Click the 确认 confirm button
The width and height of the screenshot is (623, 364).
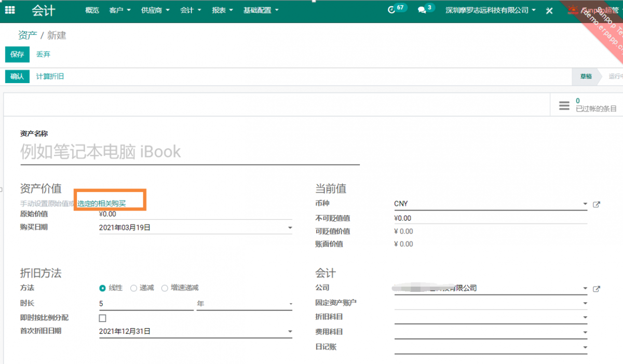click(17, 76)
